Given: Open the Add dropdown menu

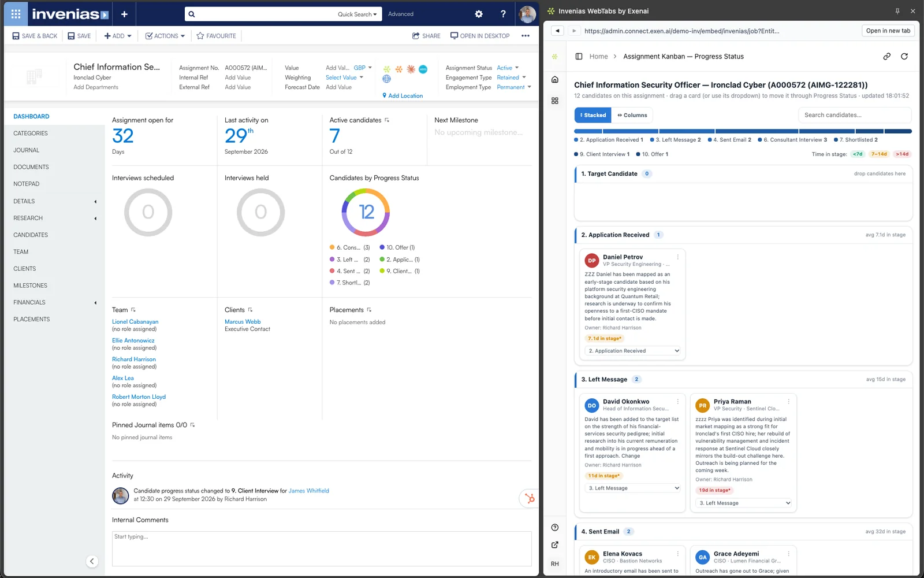Looking at the screenshot, I should (x=118, y=36).
